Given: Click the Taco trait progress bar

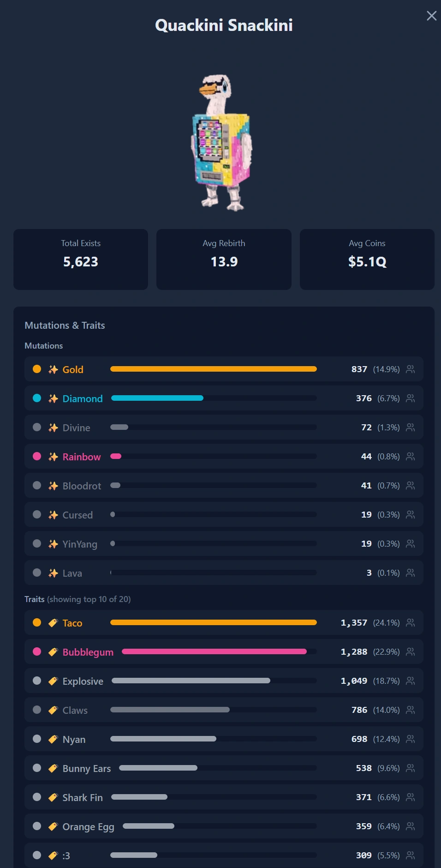Looking at the screenshot, I should coord(214,622).
